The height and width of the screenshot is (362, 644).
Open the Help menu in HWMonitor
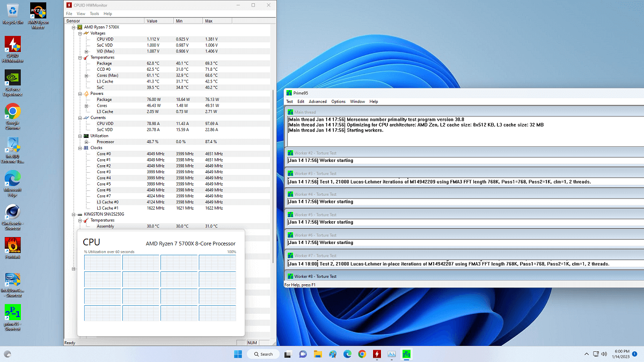pos(108,13)
